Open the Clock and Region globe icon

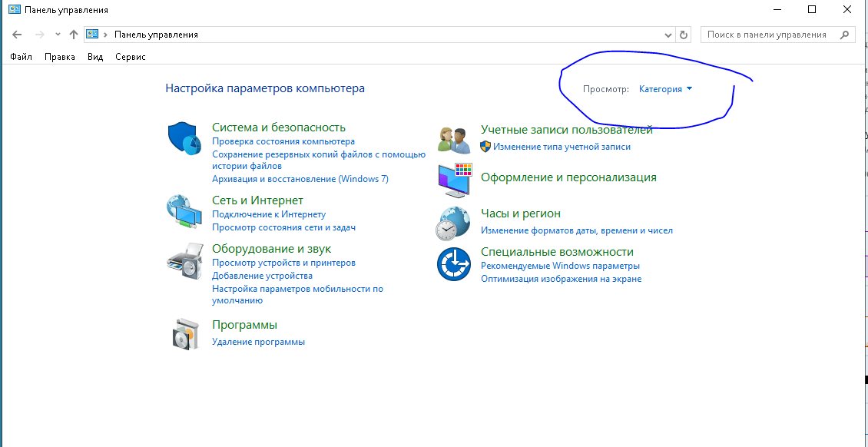(x=453, y=223)
